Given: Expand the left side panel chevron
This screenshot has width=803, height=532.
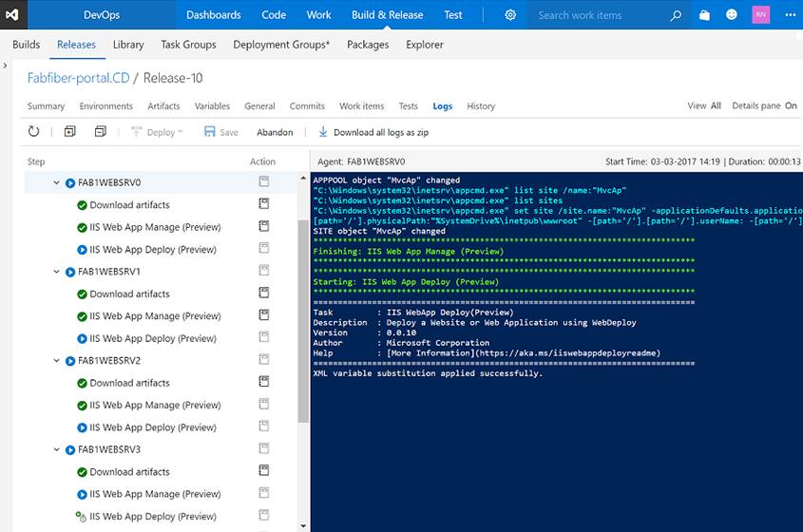Looking at the screenshot, I should [x=5, y=66].
